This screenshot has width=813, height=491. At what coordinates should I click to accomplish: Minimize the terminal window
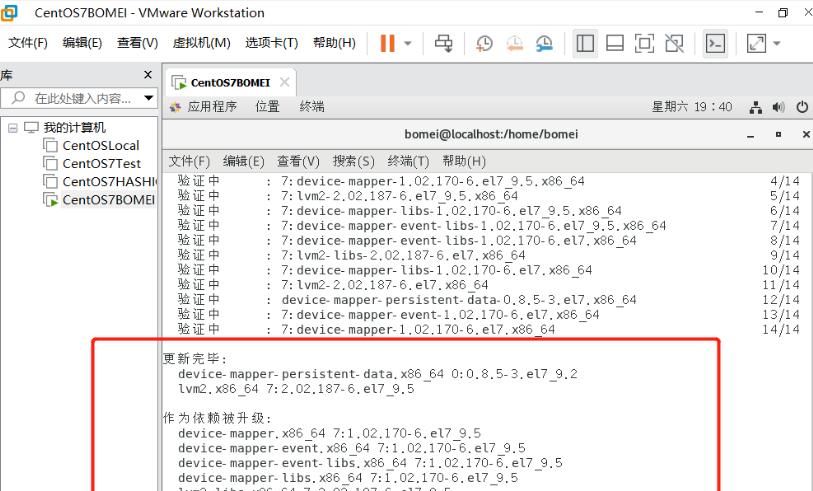coord(750,135)
